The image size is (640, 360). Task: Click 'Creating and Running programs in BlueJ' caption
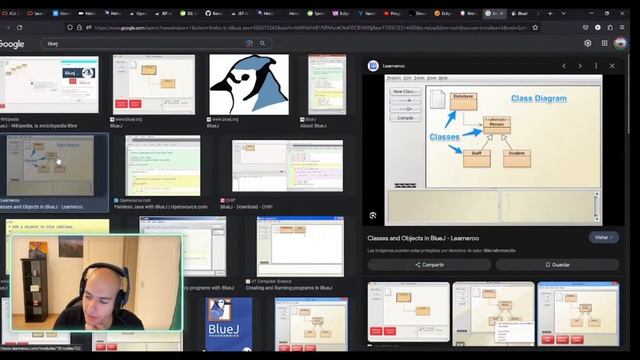point(289,288)
